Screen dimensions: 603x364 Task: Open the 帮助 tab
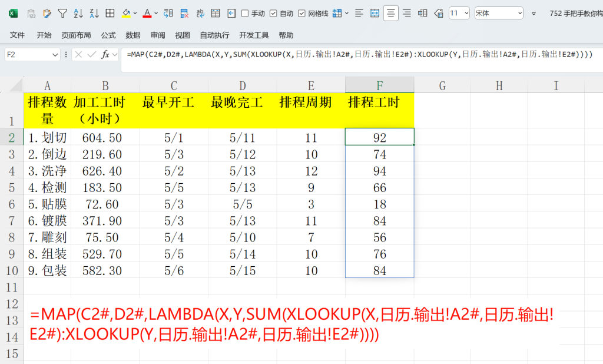(286, 35)
